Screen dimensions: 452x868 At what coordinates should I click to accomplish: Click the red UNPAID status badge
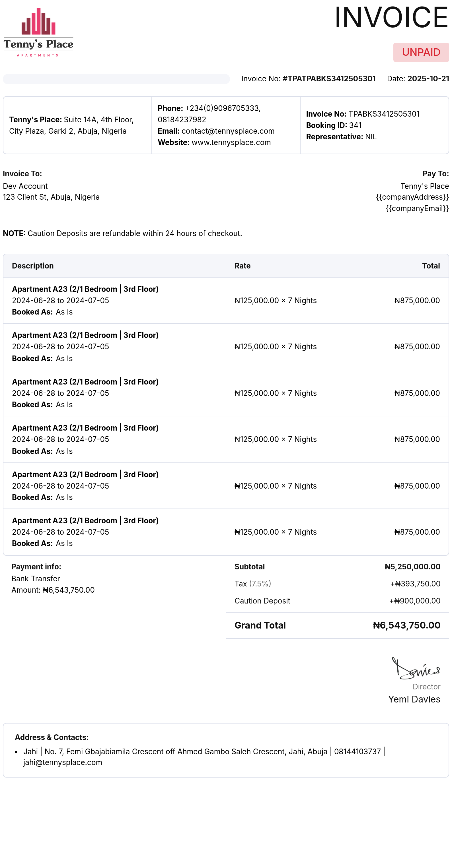(421, 52)
